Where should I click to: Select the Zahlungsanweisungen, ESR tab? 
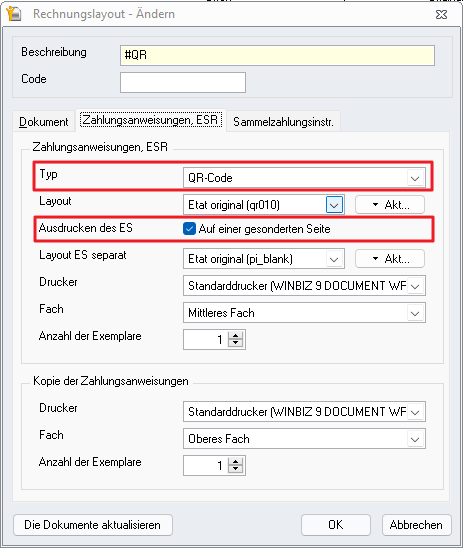151,120
